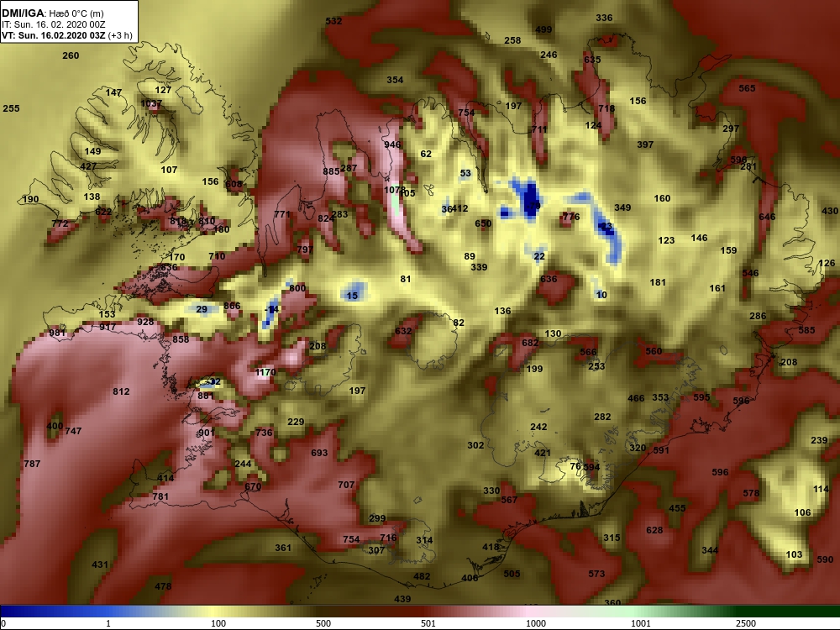This screenshot has width=840, height=630.
Task: Click the map value '650'
Action: coord(483,223)
